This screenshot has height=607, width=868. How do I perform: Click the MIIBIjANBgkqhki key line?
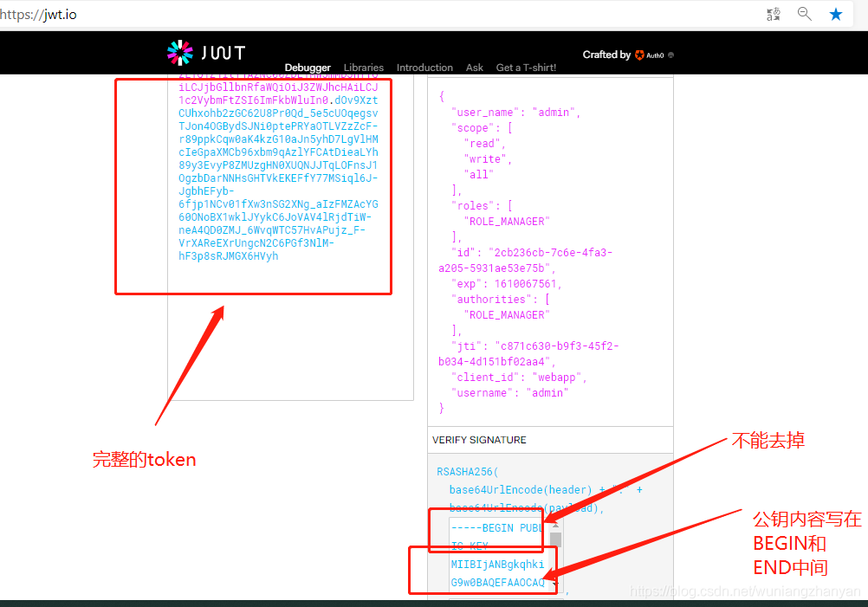point(497,565)
